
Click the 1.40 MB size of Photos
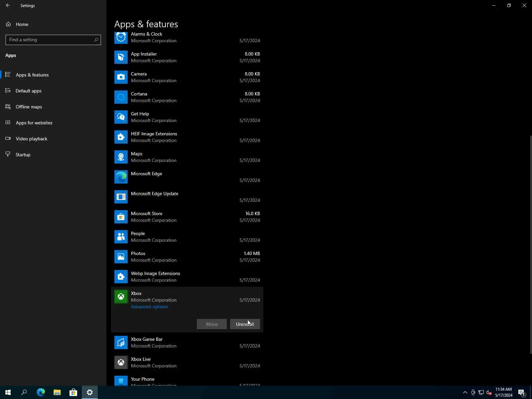pos(252,253)
